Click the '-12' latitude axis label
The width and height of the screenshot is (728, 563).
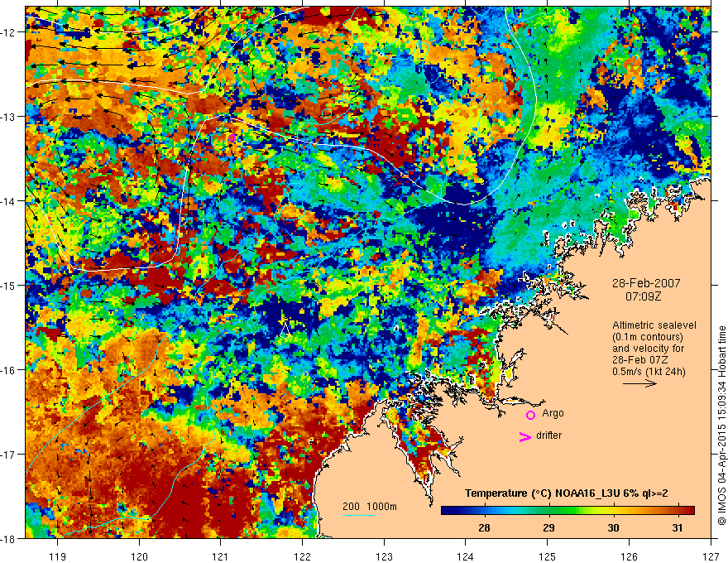pyautogui.click(x=9, y=32)
